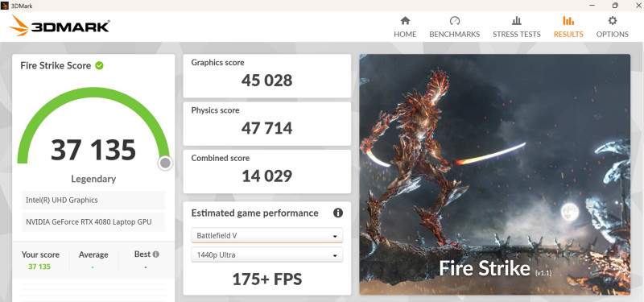Click the Fire Strike benchmark artwork

click(x=494, y=174)
